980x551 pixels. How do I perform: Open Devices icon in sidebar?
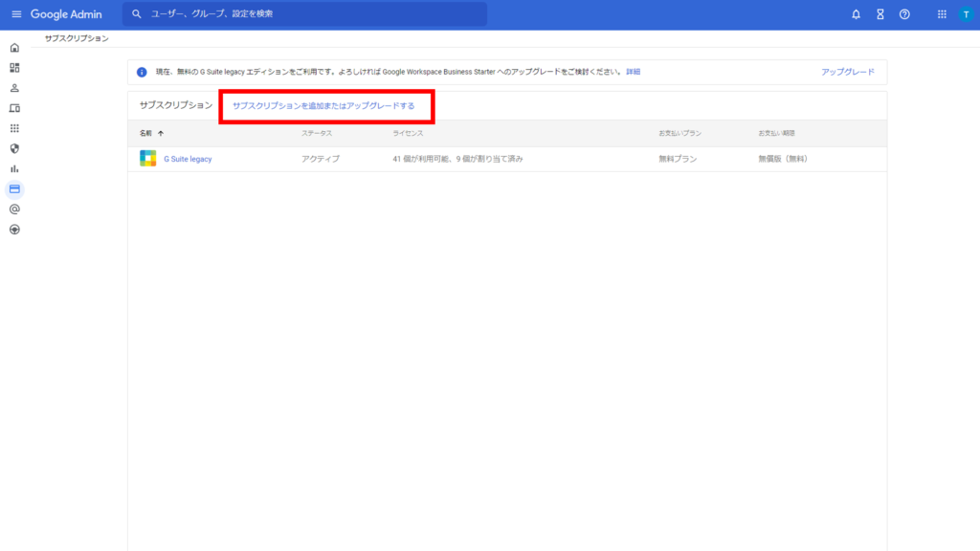pos(14,108)
